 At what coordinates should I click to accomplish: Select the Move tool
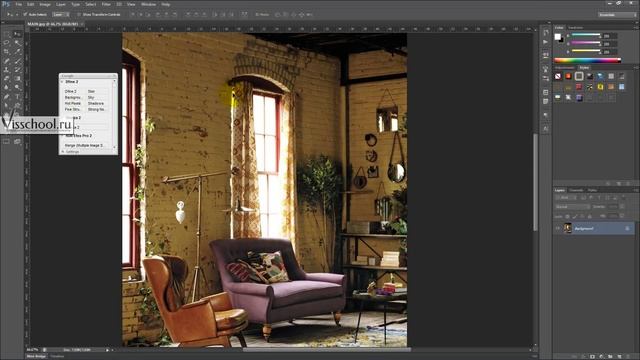click(17, 35)
